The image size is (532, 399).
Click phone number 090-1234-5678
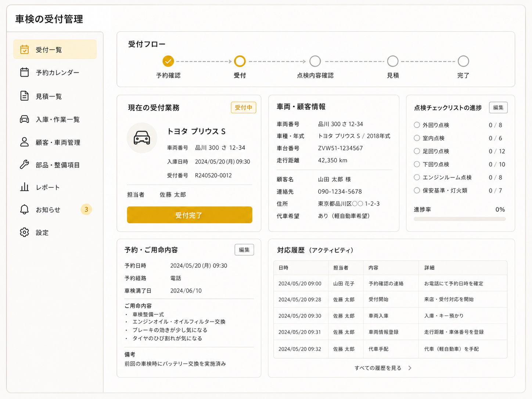click(x=340, y=191)
